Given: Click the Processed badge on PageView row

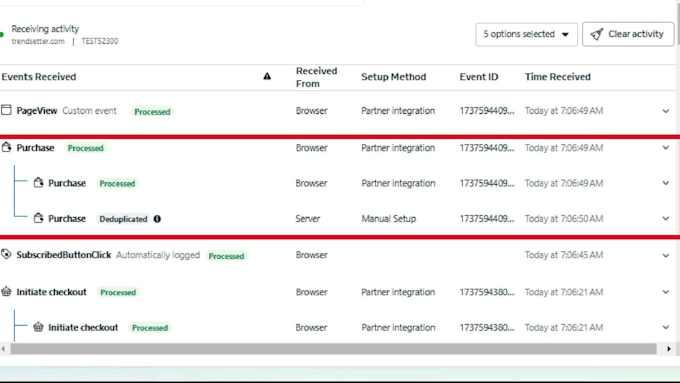Looking at the screenshot, I should (x=152, y=111).
